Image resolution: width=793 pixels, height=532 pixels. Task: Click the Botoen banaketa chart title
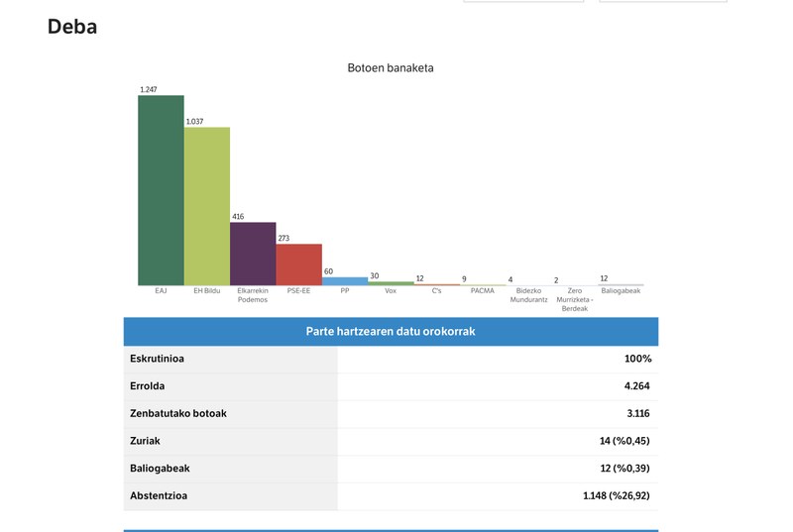pos(390,68)
